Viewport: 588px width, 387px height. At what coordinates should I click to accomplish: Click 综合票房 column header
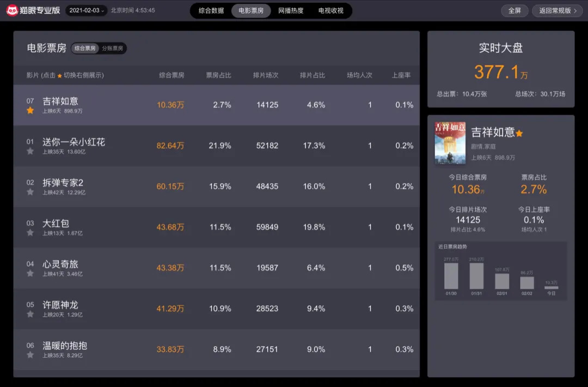pos(171,75)
